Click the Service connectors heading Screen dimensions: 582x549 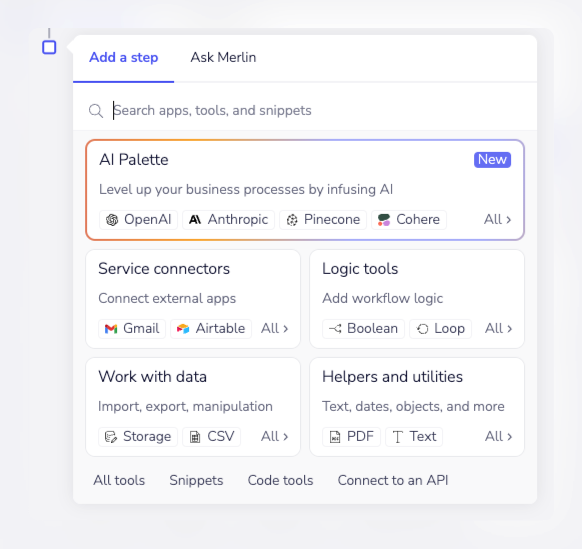point(164,269)
